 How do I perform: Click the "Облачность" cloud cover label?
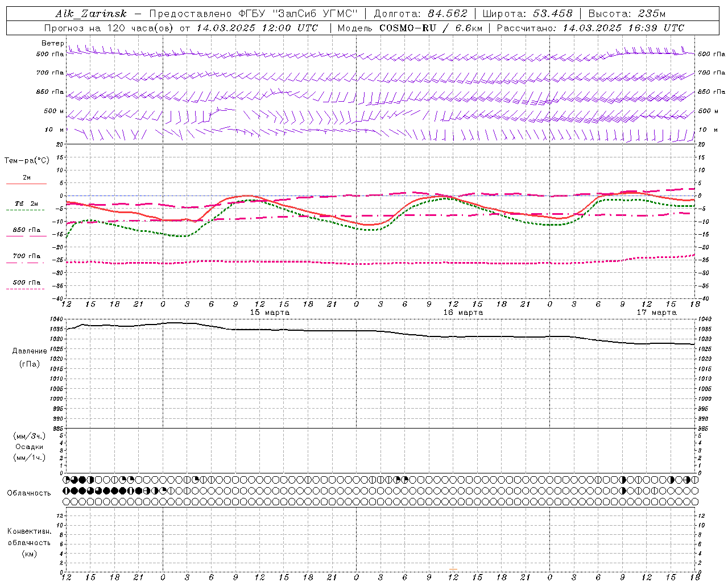[29, 493]
